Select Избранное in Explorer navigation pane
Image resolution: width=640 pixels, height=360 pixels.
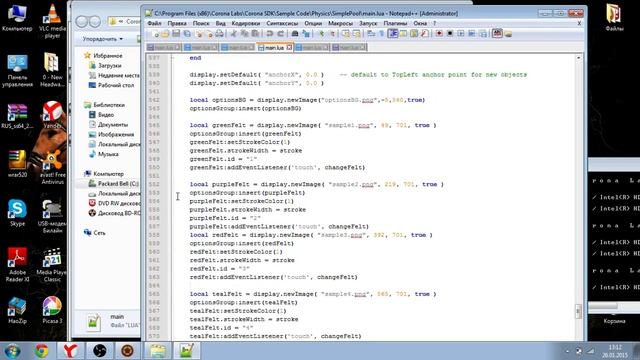click(103, 56)
